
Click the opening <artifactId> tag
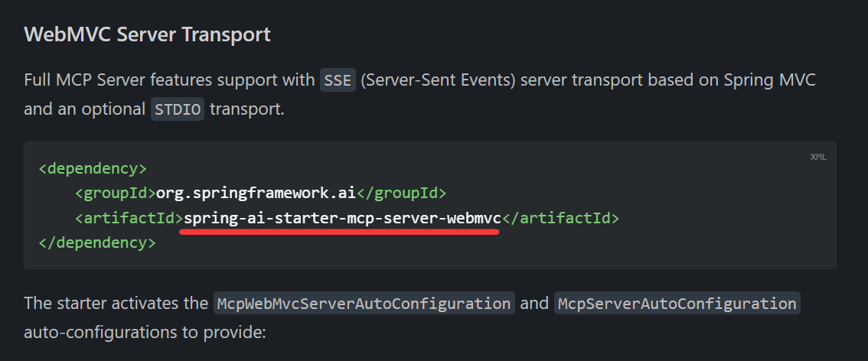(129, 219)
